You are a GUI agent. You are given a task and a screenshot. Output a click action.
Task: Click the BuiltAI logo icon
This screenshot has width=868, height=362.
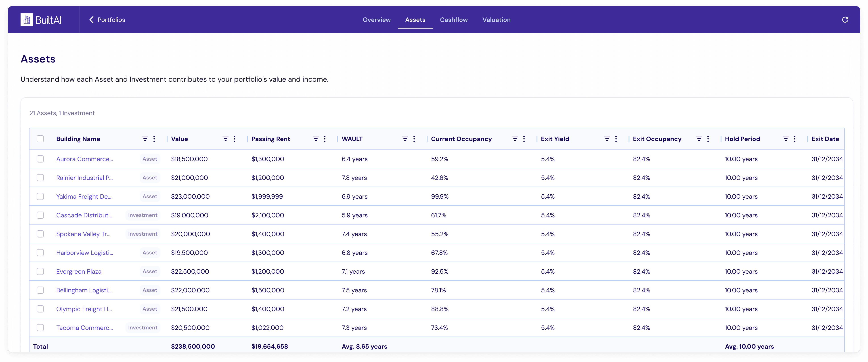coord(26,20)
